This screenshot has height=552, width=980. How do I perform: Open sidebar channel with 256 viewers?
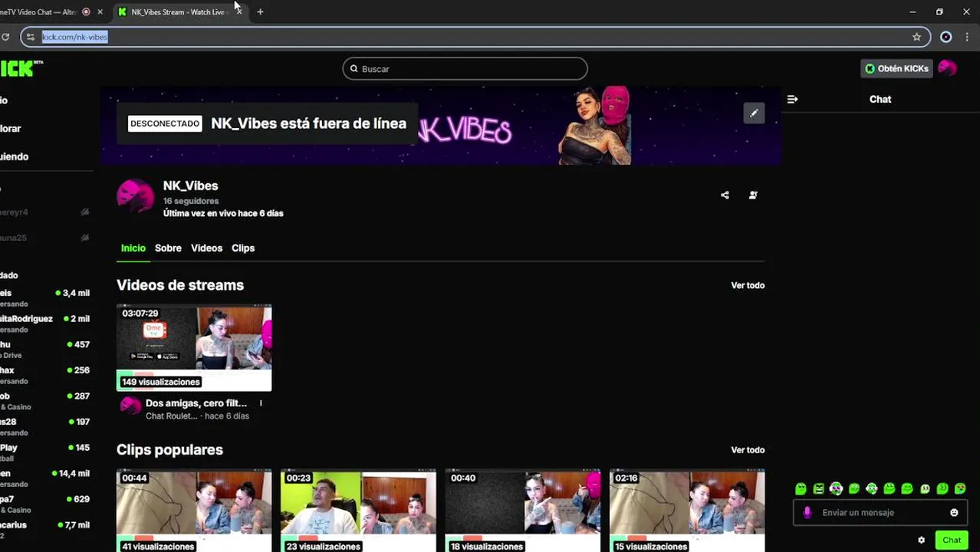[44, 376]
